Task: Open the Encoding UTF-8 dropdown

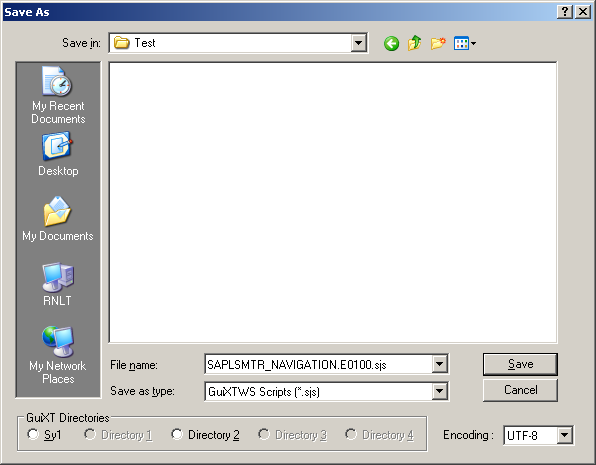Action: (x=565, y=435)
